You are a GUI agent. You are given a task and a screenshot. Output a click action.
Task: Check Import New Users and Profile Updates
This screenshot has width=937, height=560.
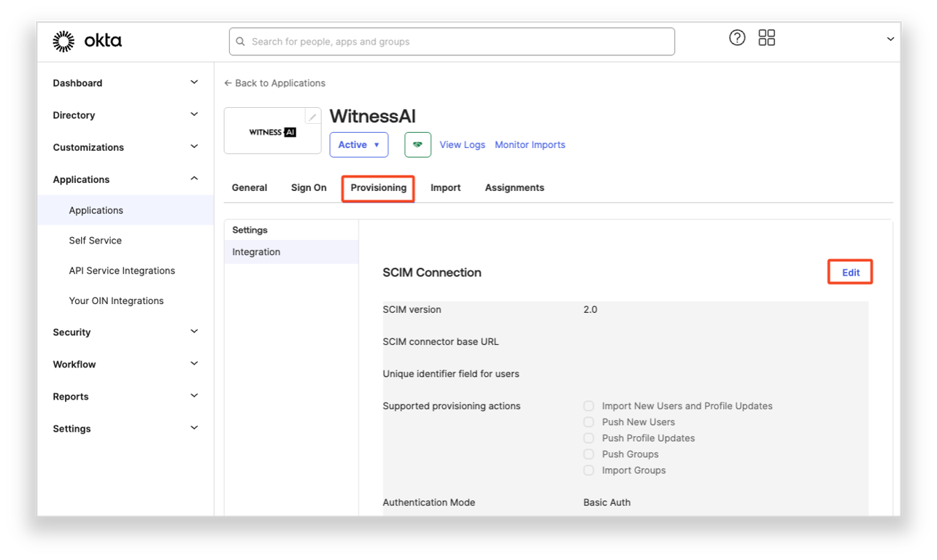[588, 406]
